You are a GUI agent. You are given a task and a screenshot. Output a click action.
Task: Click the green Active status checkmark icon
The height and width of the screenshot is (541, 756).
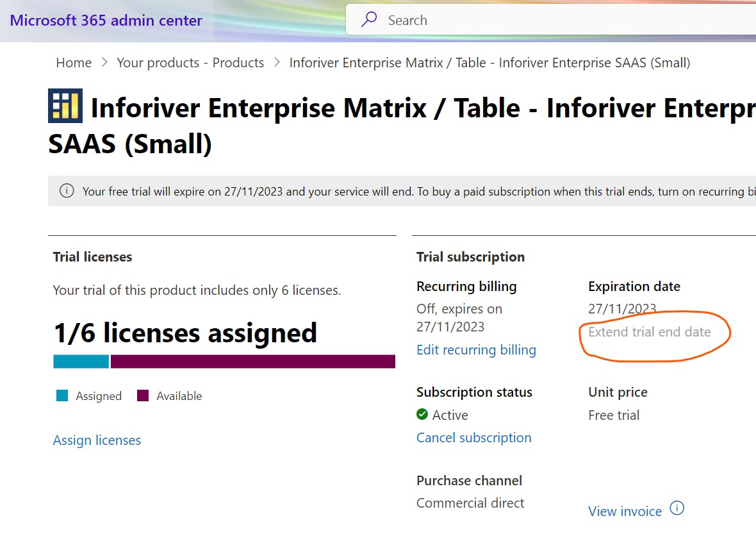pos(422,415)
